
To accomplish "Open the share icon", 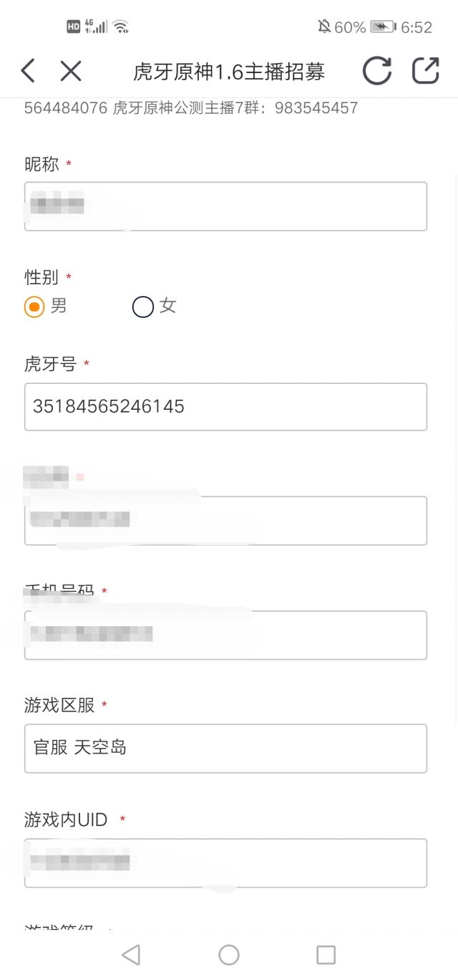I will [425, 71].
